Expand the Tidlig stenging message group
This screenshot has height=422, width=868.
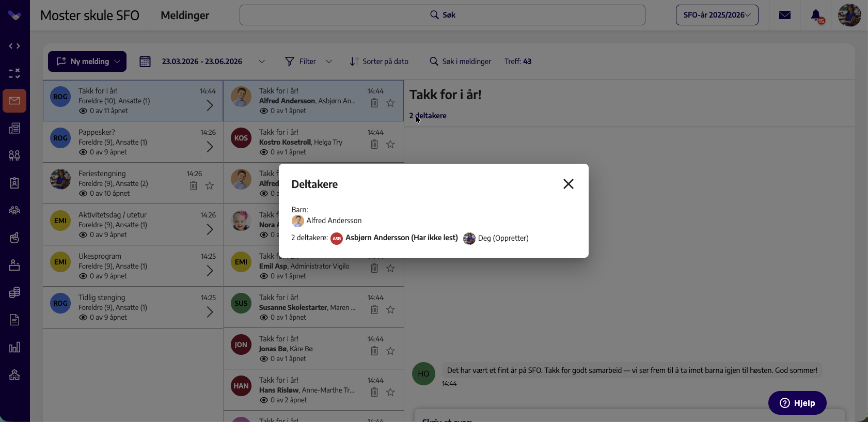coord(210,312)
